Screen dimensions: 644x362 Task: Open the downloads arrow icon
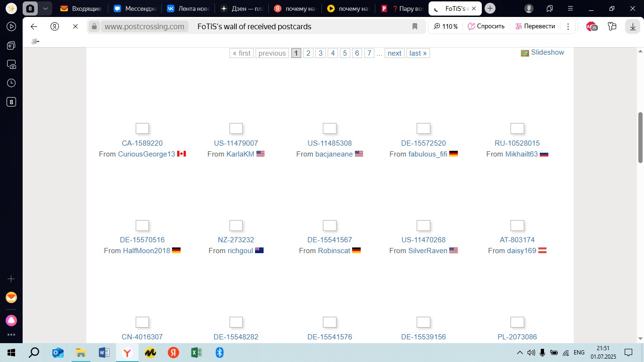(633, 26)
